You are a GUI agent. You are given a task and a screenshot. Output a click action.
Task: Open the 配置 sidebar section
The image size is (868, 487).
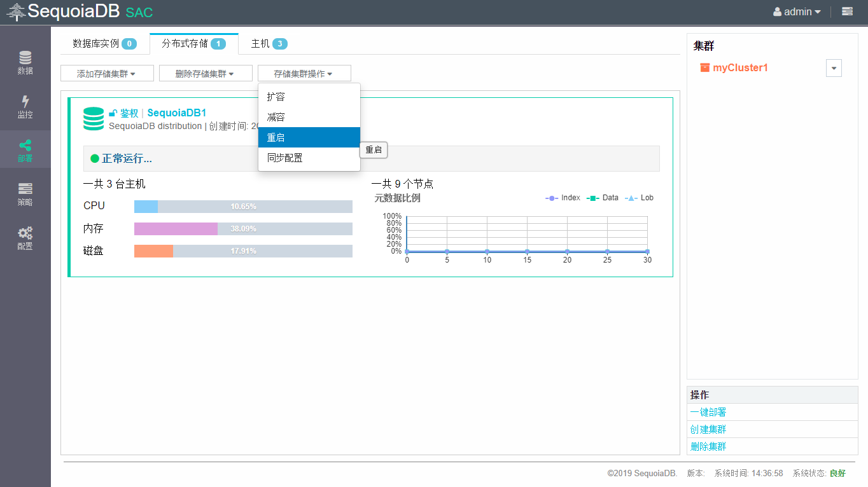pyautogui.click(x=25, y=238)
